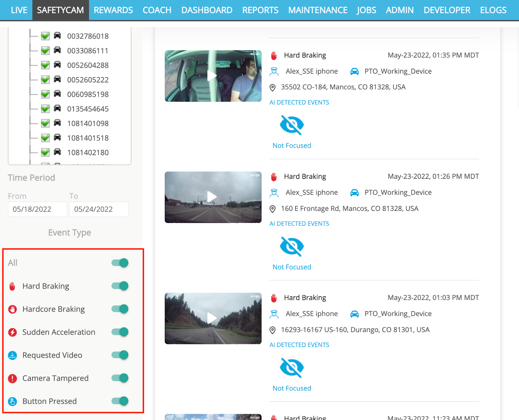Image resolution: width=519 pixels, height=420 pixels.
Task: Go to the JOBS tab
Action: [367, 10]
